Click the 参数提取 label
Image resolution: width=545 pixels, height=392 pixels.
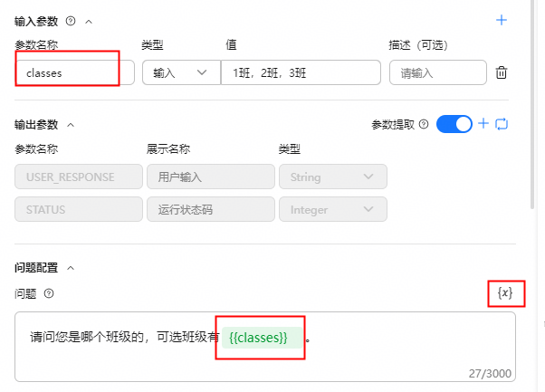pos(393,124)
